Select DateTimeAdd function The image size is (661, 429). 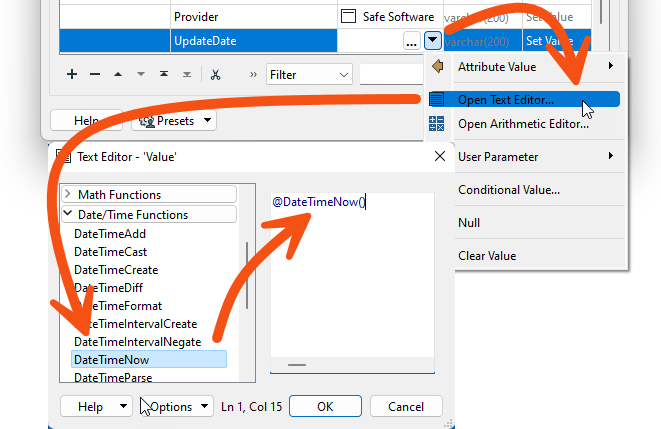tap(110, 234)
